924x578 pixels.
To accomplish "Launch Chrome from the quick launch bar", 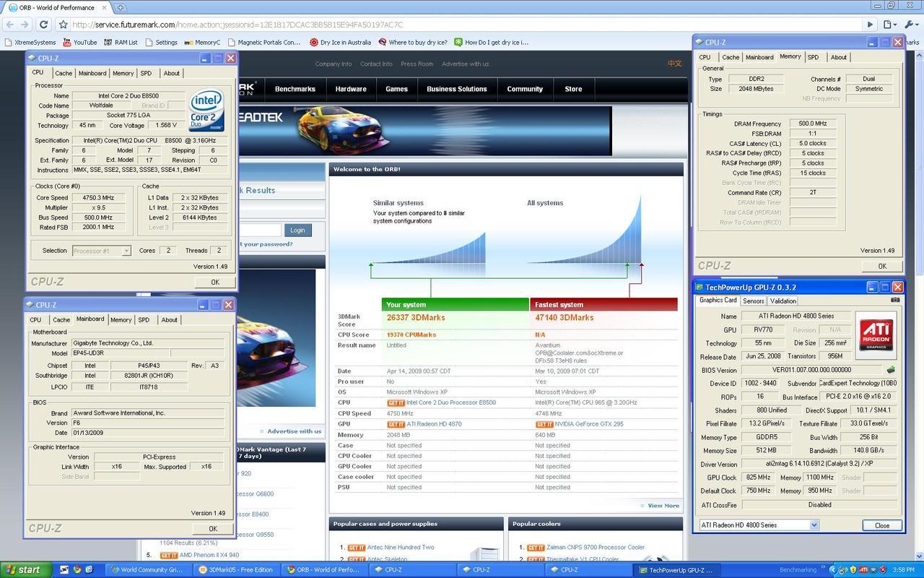I will click(79, 570).
